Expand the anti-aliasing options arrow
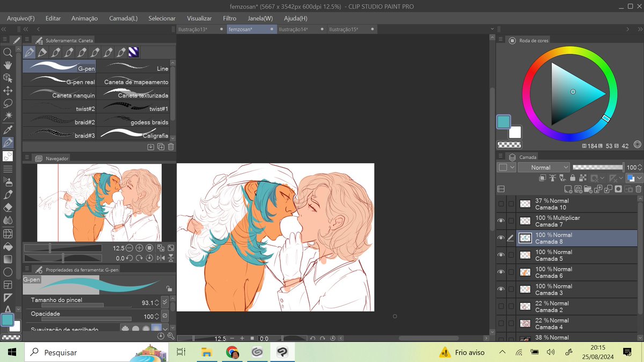644x362 pixels. click(x=165, y=328)
